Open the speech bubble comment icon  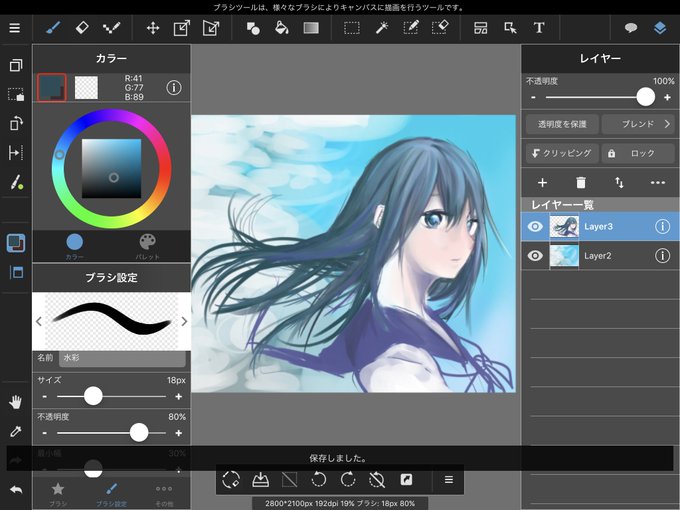point(631,28)
